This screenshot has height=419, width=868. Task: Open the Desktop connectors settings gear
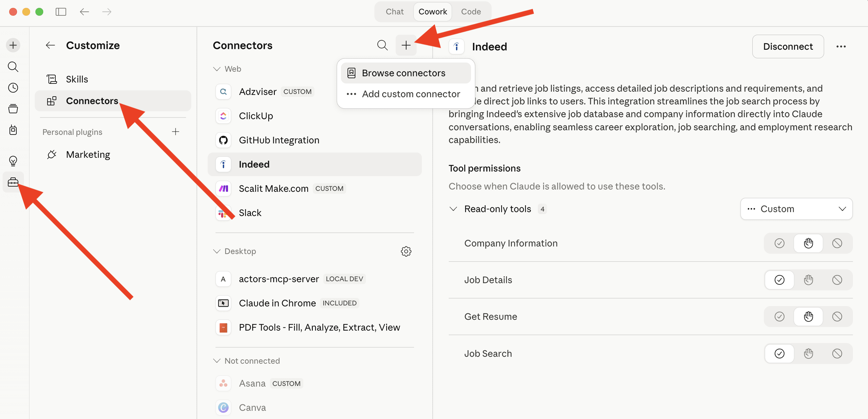(x=406, y=251)
